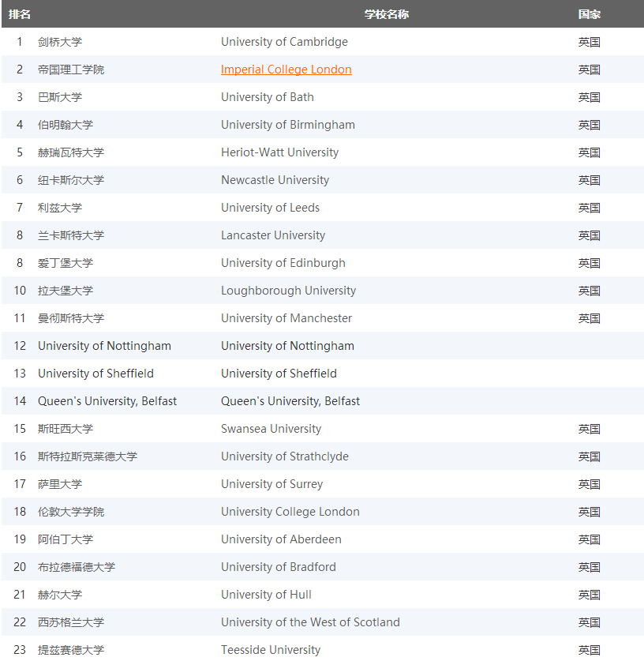Select the University of Bath text
Viewport: 644px width, 661px height.
[267, 97]
